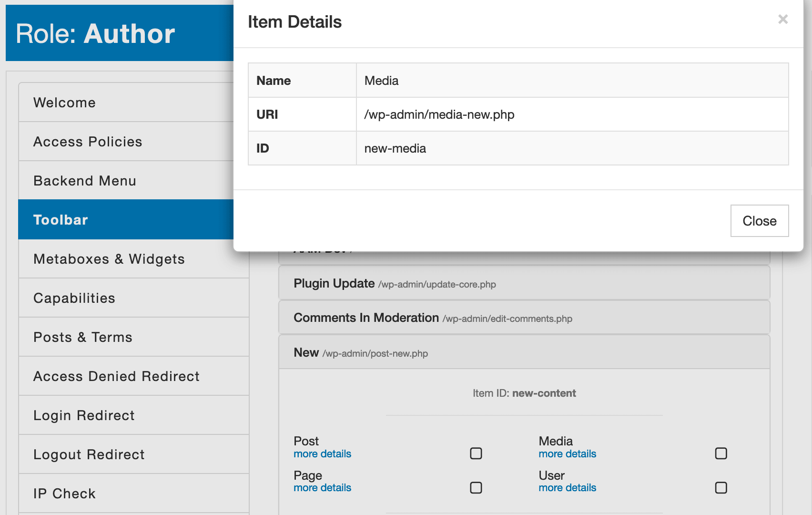Open Posts & Terms section
Image resolution: width=812 pixels, height=515 pixels.
click(x=134, y=337)
